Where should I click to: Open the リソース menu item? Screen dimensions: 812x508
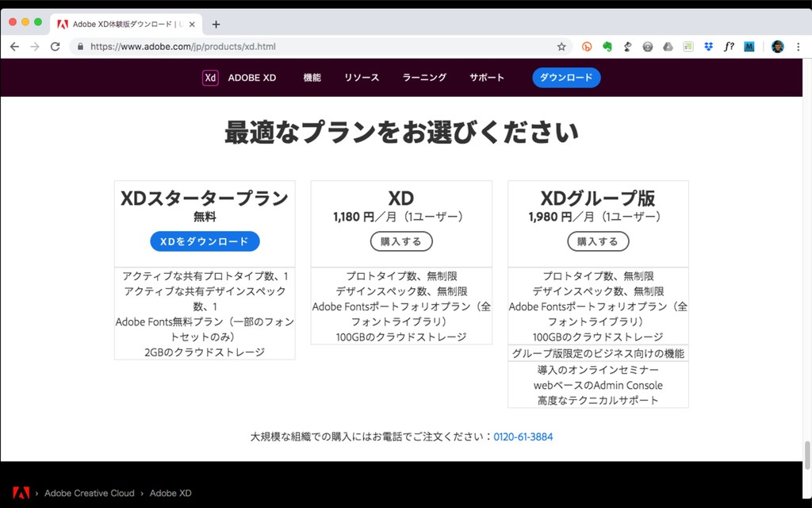point(362,78)
